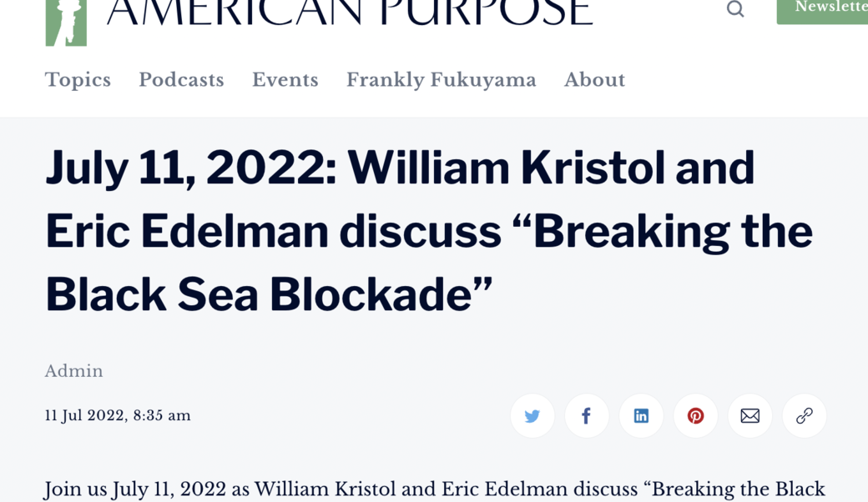Share the article on Twitter
Screen dimensions: 868x502
(x=532, y=415)
